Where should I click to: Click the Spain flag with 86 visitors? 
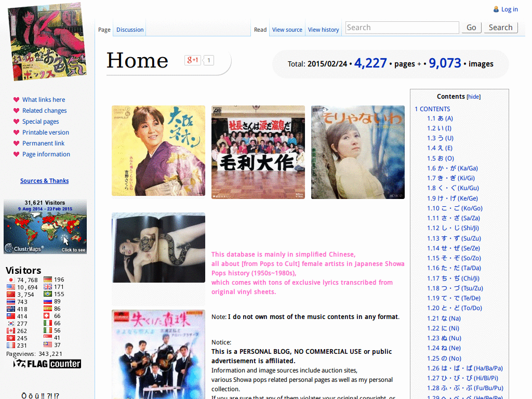click(x=48, y=309)
